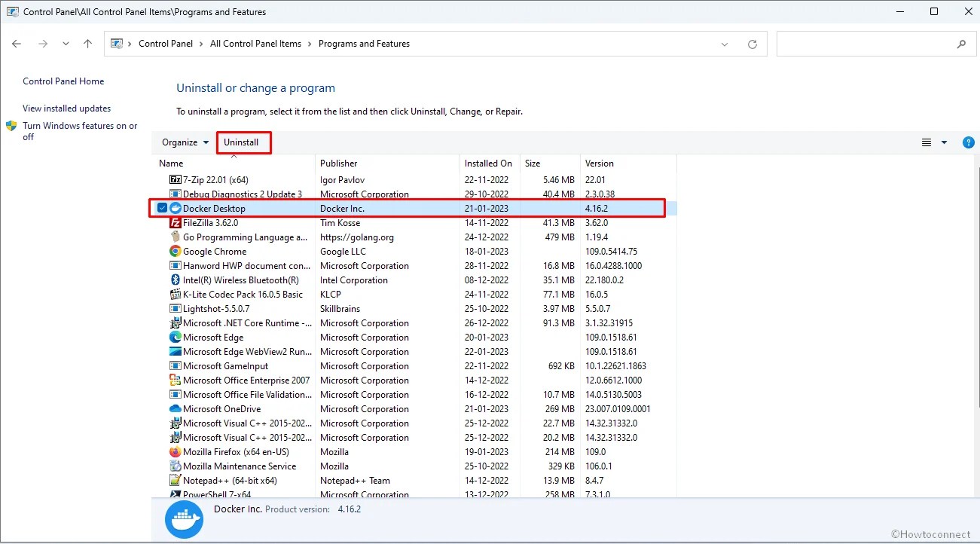Screen dimensions: 980x544
Task: Click the up navigation arrow icon
Action: tap(87, 44)
